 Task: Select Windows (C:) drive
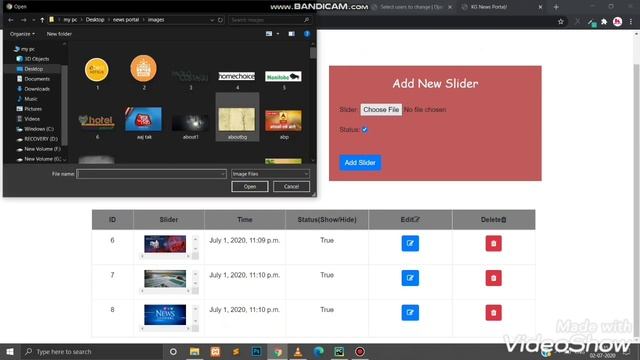[x=39, y=129]
